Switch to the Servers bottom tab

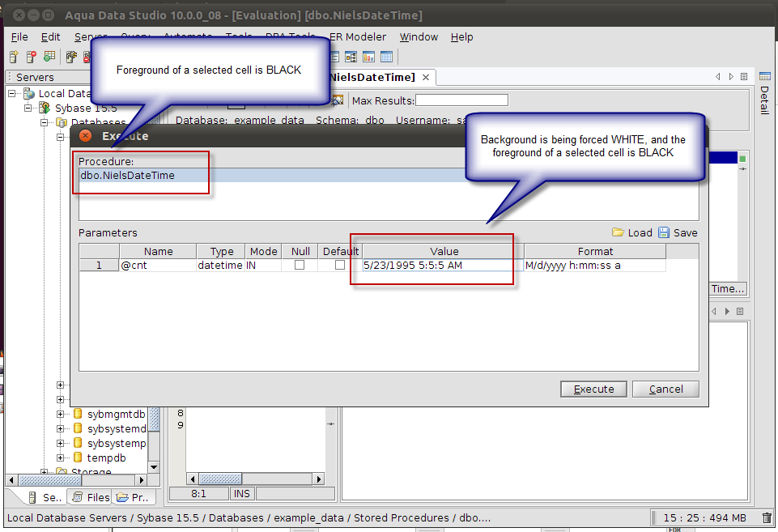click(x=44, y=497)
